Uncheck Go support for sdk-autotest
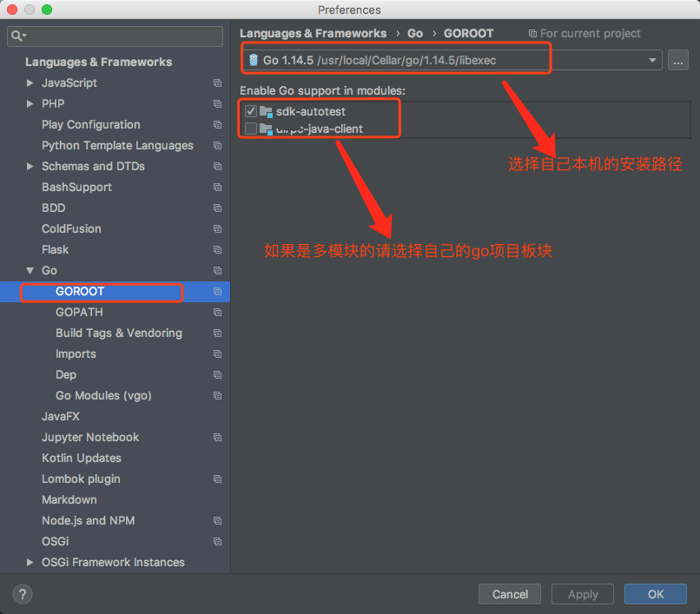The image size is (700, 614). point(251,111)
